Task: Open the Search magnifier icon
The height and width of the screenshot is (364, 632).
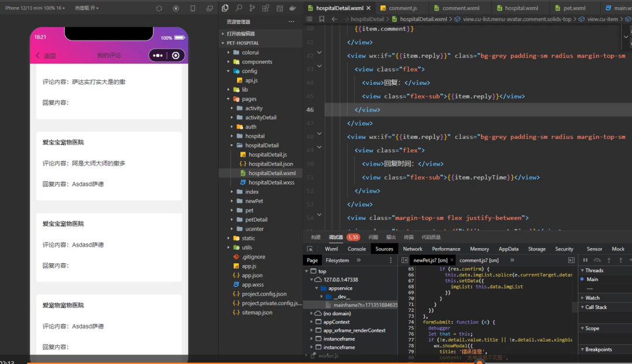Action: pos(239,8)
